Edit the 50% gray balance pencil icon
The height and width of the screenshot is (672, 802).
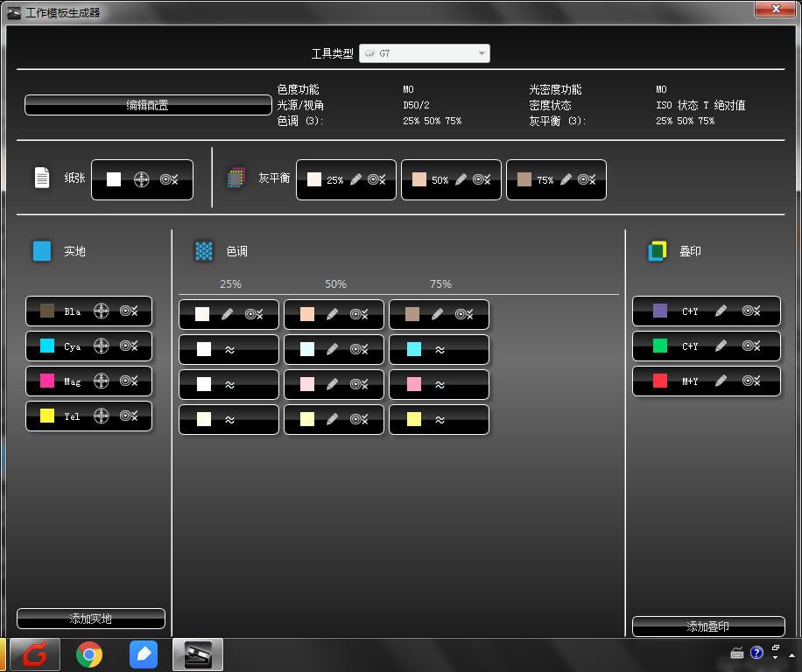coord(461,179)
